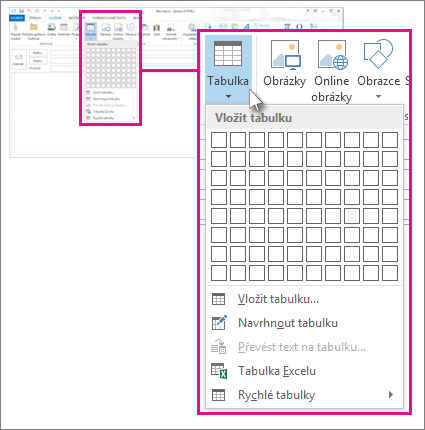The width and height of the screenshot is (425, 430).
Task: Open the Tabulka dropdown arrow in the enlarged view
Action: click(x=228, y=97)
